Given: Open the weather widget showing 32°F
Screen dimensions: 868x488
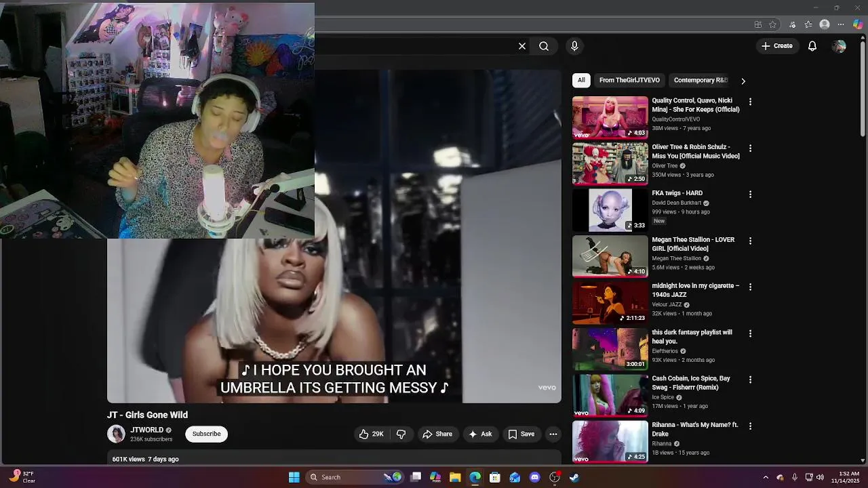Looking at the screenshot, I should [x=22, y=477].
